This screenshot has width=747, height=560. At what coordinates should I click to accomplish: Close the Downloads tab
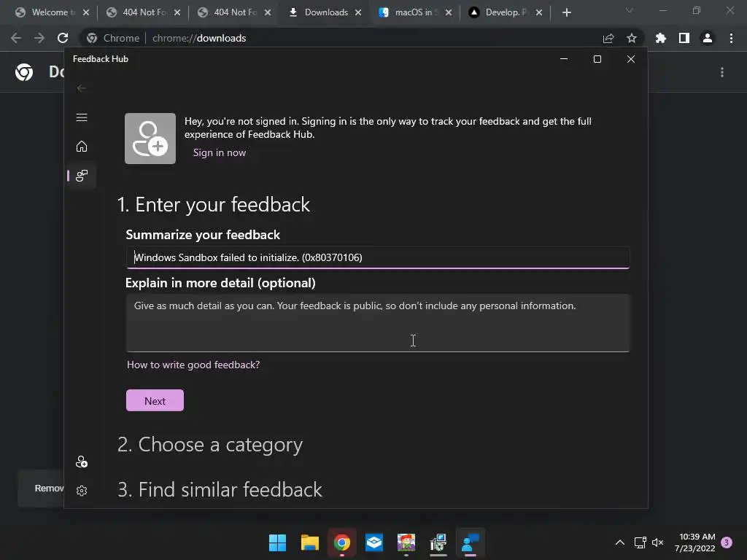point(358,13)
